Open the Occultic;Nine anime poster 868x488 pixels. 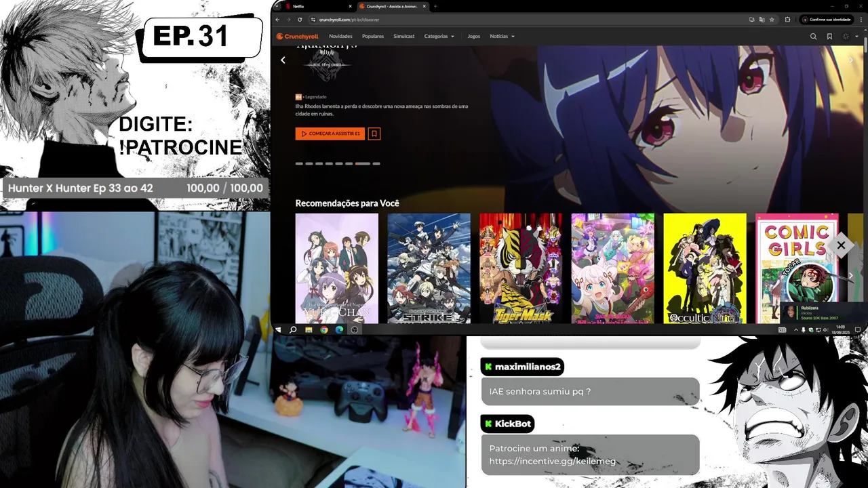coord(705,268)
